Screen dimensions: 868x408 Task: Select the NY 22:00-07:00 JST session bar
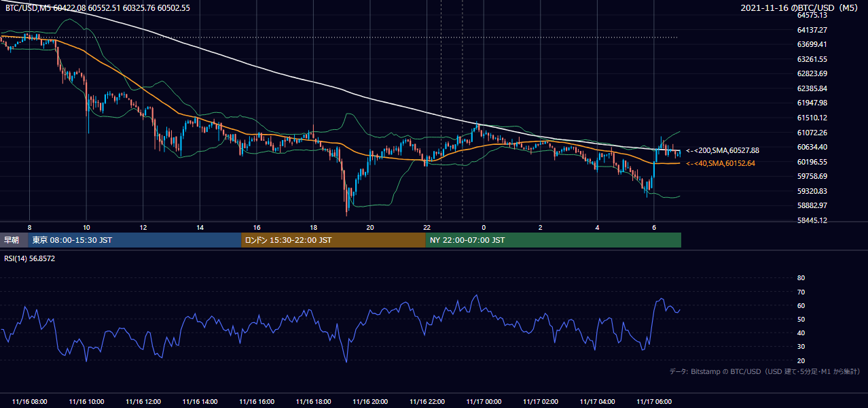[x=554, y=240]
